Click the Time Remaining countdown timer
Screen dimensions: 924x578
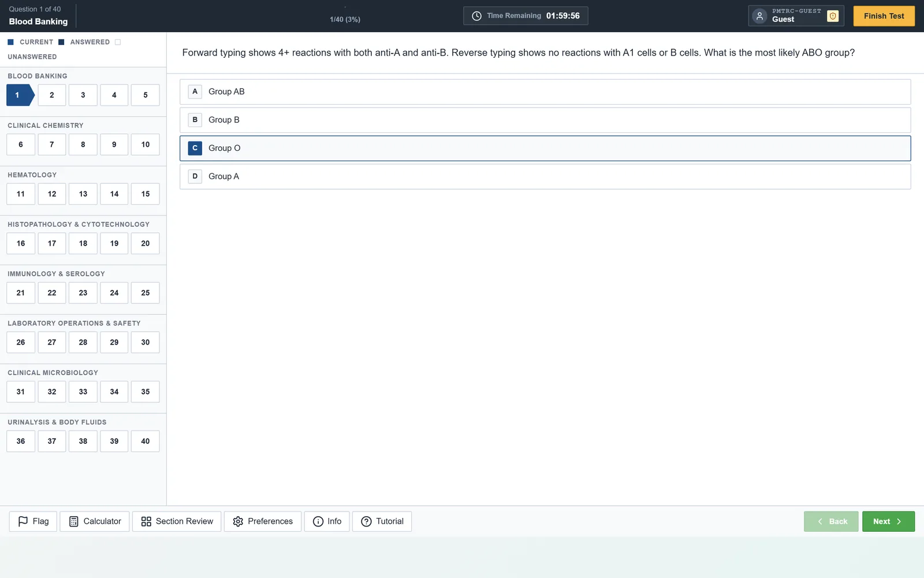point(526,16)
